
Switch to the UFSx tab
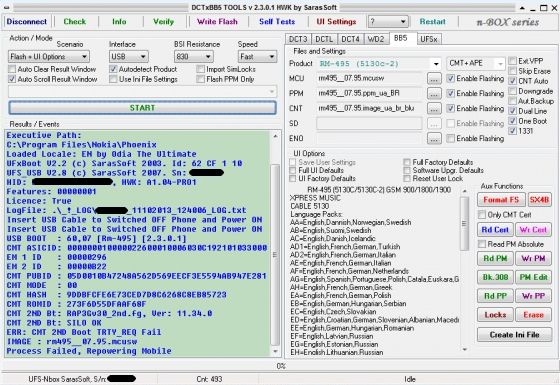pos(429,39)
